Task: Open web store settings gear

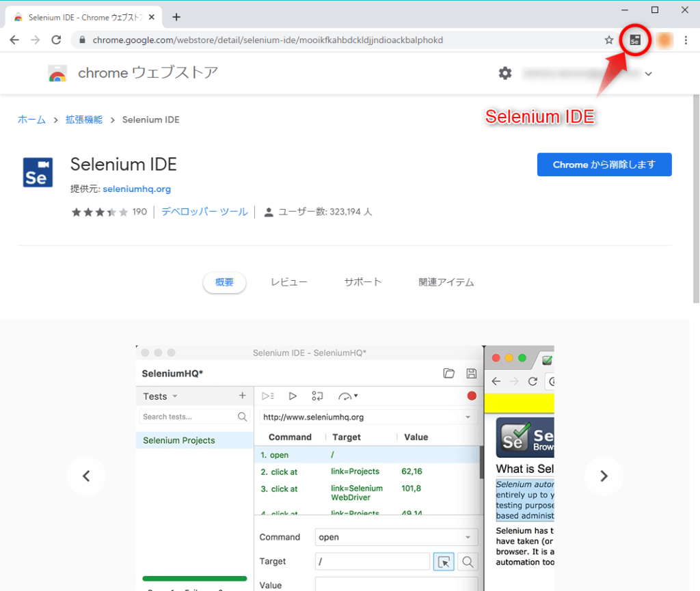Action: [x=505, y=73]
